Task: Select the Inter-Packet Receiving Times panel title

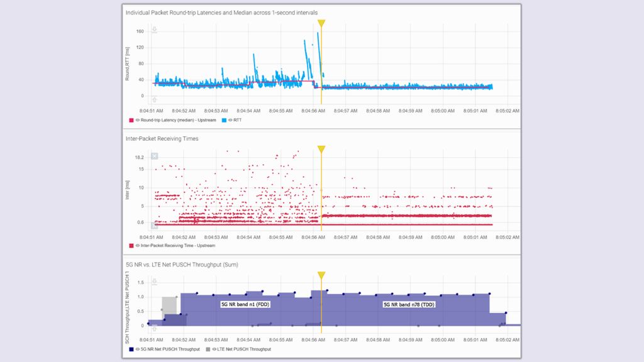Action: [x=162, y=137]
